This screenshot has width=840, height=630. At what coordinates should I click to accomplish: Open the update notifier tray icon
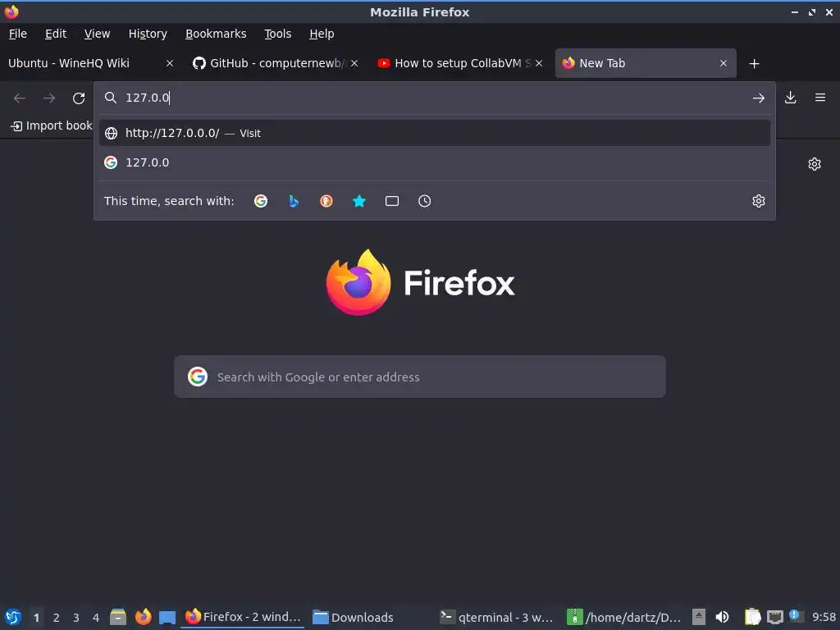tap(796, 616)
